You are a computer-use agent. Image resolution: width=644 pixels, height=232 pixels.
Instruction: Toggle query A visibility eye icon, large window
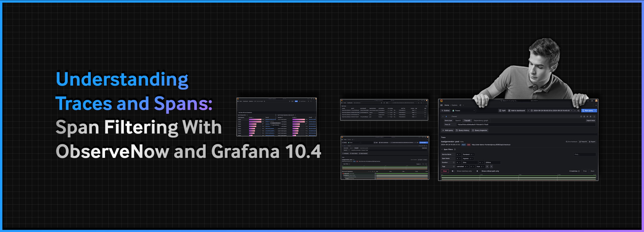coord(587,117)
